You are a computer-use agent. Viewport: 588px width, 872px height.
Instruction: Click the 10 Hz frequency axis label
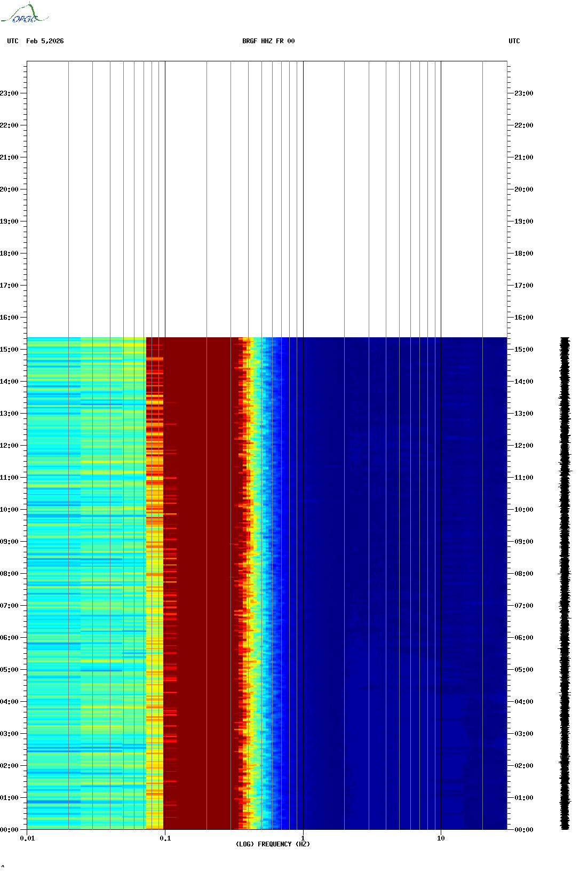pos(441,838)
